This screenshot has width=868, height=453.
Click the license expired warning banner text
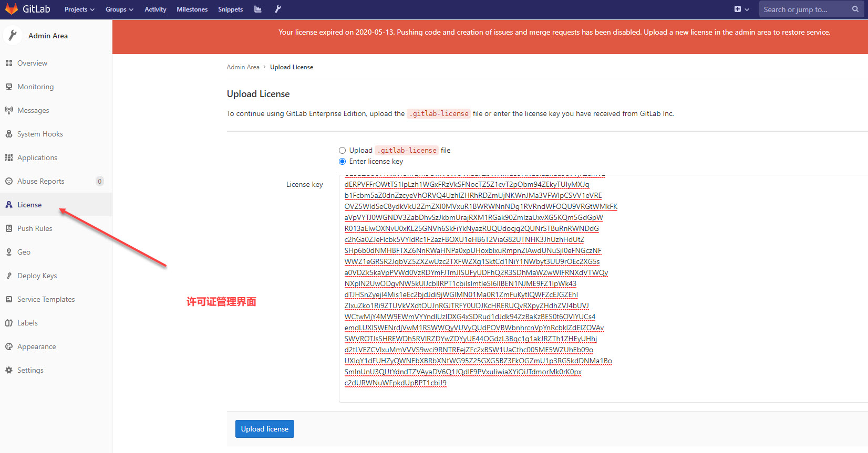(x=554, y=32)
